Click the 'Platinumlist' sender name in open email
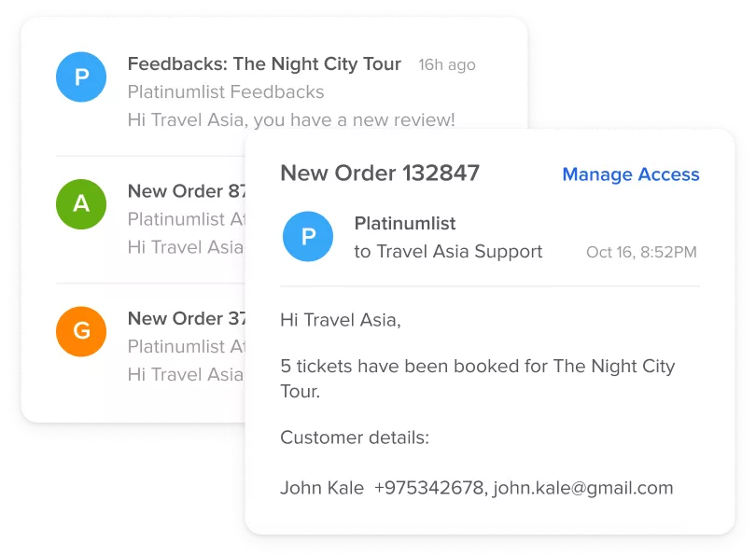Screen dimensions: 756x556 (x=405, y=224)
